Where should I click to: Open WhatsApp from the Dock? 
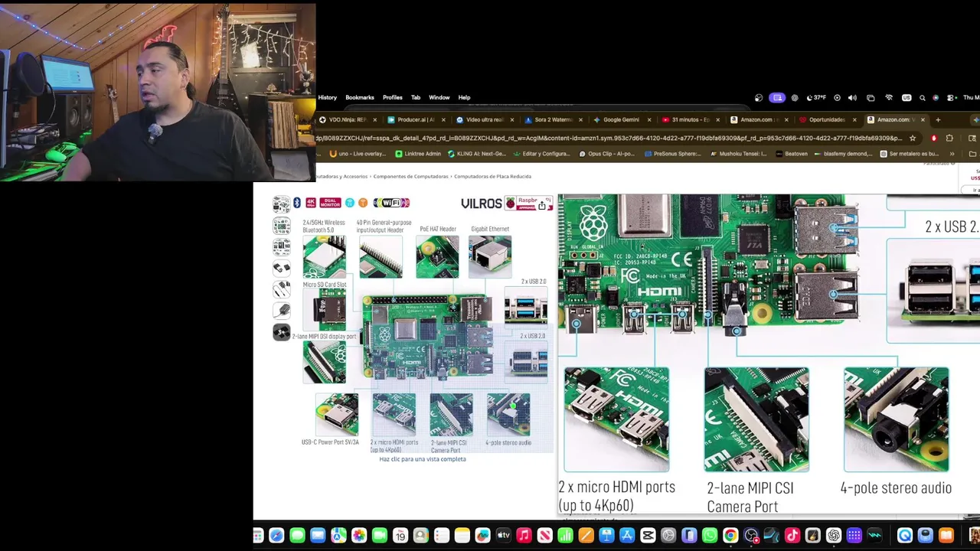coord(710,536)
